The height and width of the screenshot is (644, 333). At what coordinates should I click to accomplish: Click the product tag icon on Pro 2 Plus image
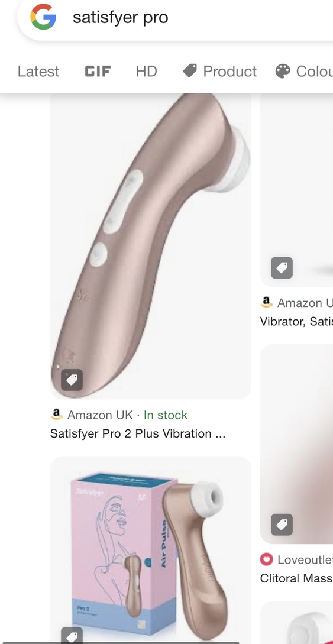(72, 380)
